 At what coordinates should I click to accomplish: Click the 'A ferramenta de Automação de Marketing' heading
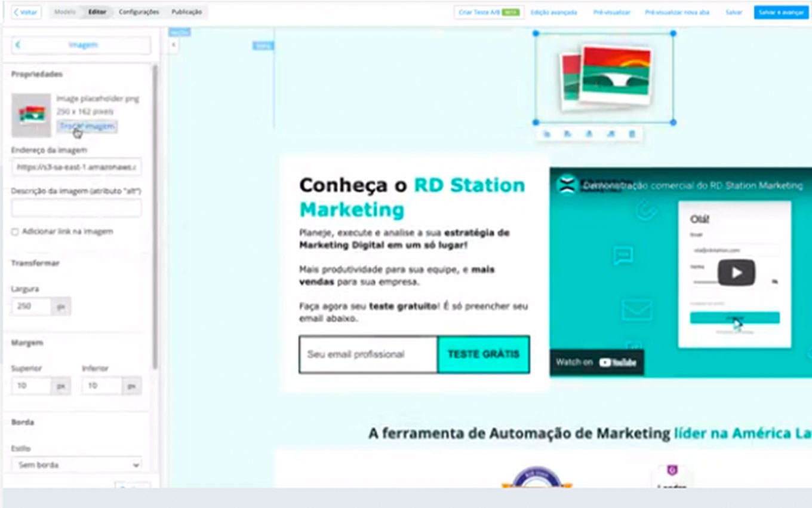590,433
